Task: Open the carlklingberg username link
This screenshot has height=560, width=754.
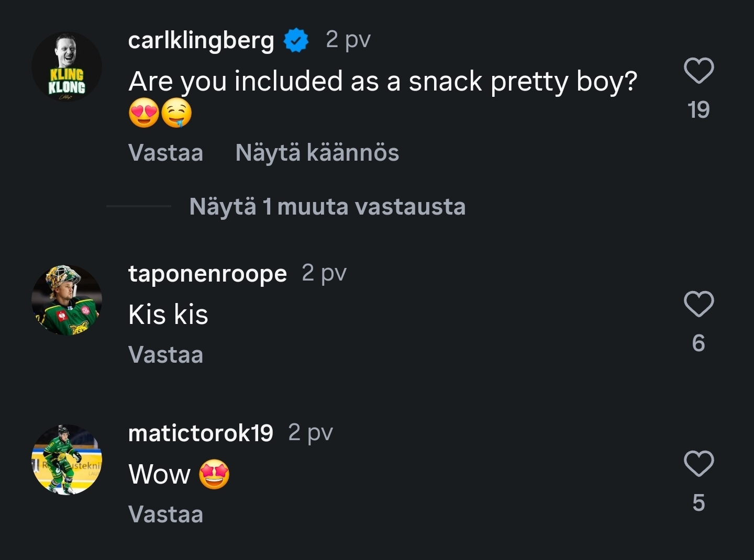Action: tap(201, 40)
